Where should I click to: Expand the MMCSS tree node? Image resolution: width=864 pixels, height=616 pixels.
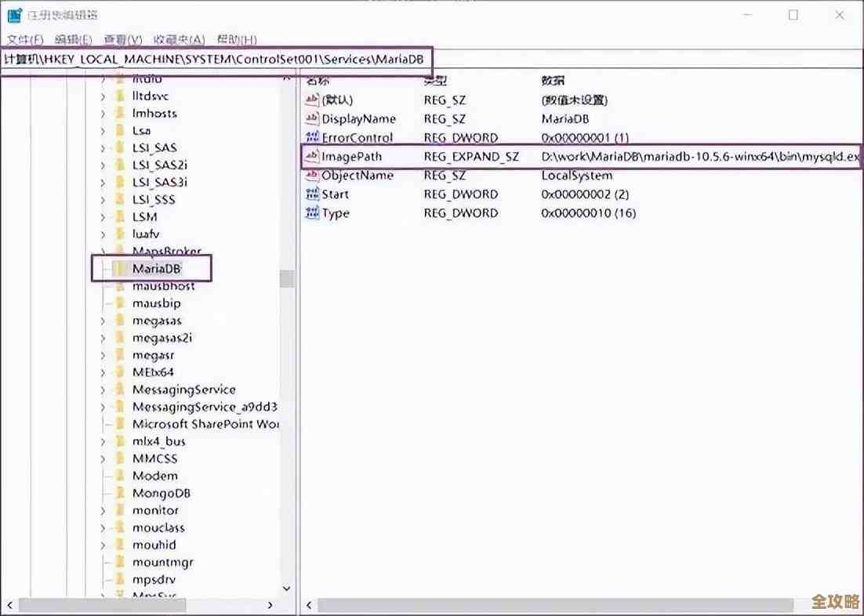tap(103, 458)
